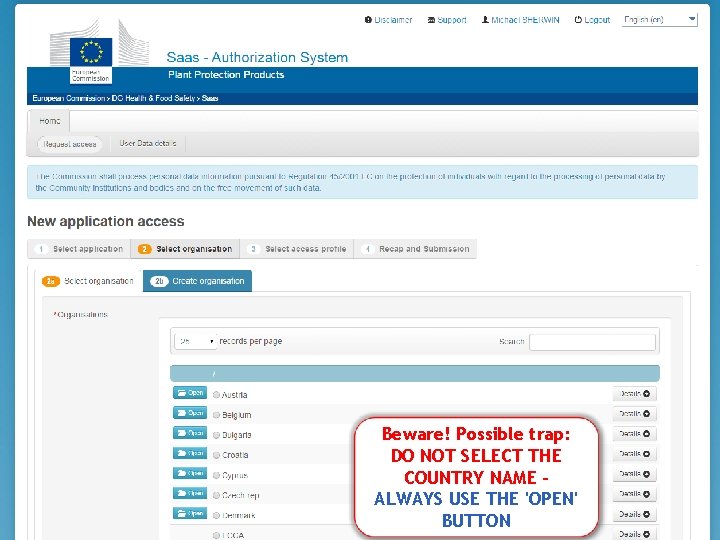Go to step 2 Select organisation
The width and height of the screenshot is (720, 540).
pyautogui.click(x=185, y=249)
